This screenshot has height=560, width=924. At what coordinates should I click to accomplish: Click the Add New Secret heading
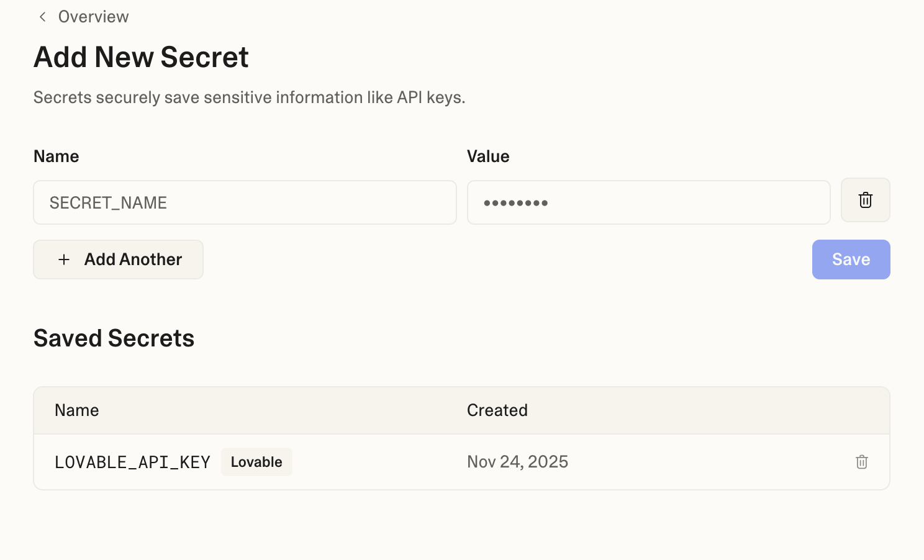(x=141, y=57)
